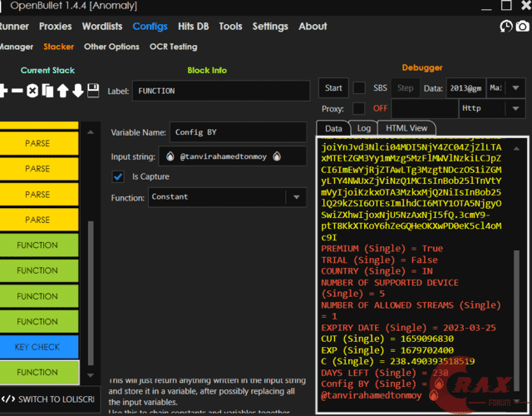Click the add block plus icon
This screenshot has width=532, height=416.
(x=2, y=90)
